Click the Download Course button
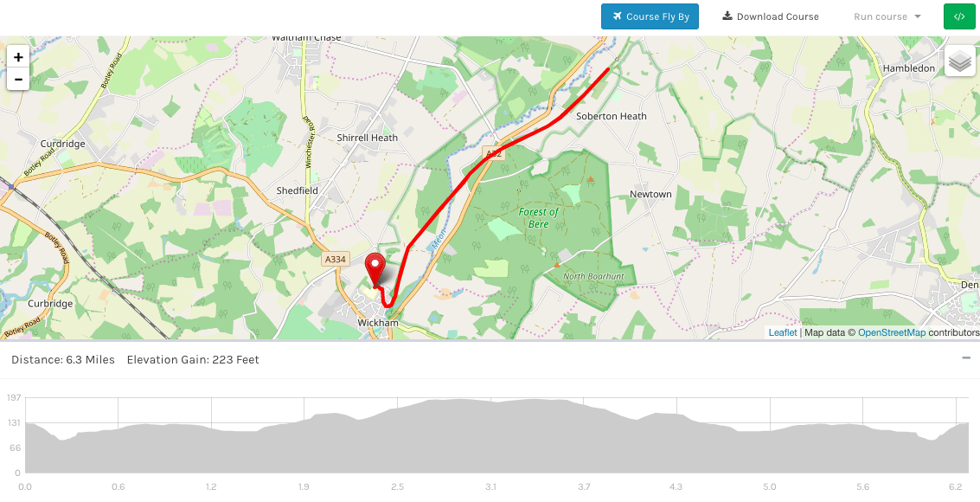The image size is (980, 502). (770, 16)
